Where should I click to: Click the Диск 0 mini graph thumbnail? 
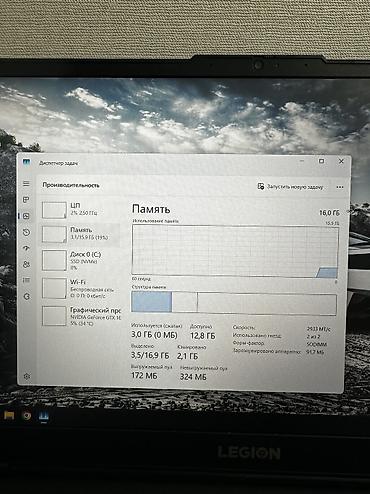[54, 261]
